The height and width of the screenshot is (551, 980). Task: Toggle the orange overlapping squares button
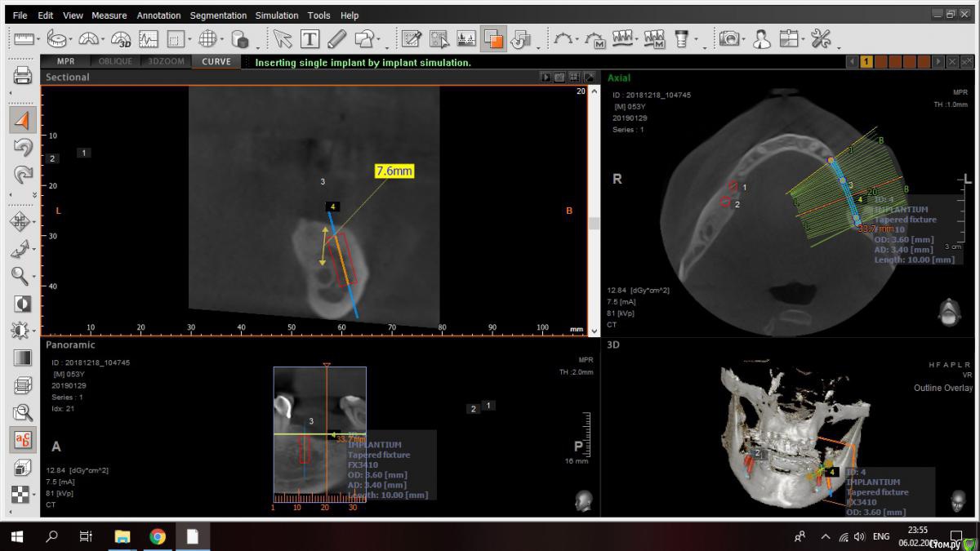[492, 38]
